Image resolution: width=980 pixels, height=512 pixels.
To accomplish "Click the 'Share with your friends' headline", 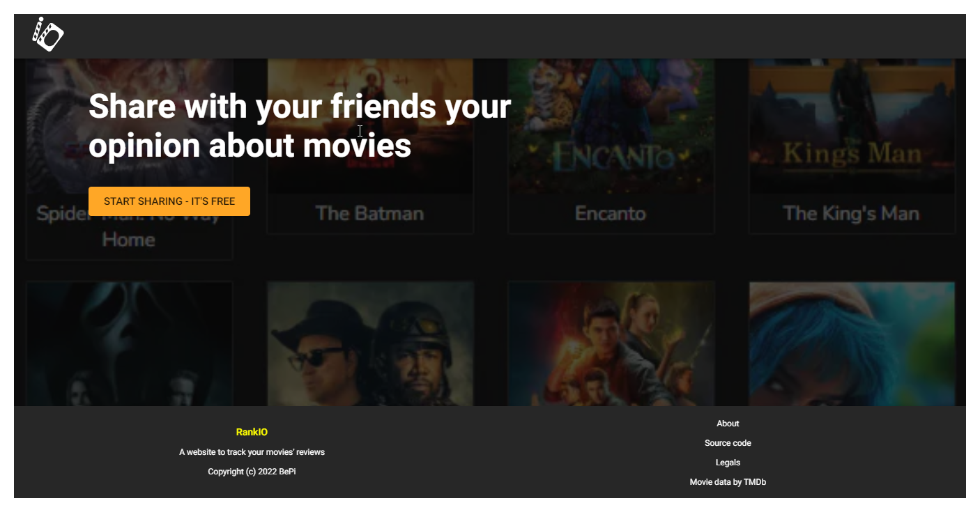I will [299, 126].
